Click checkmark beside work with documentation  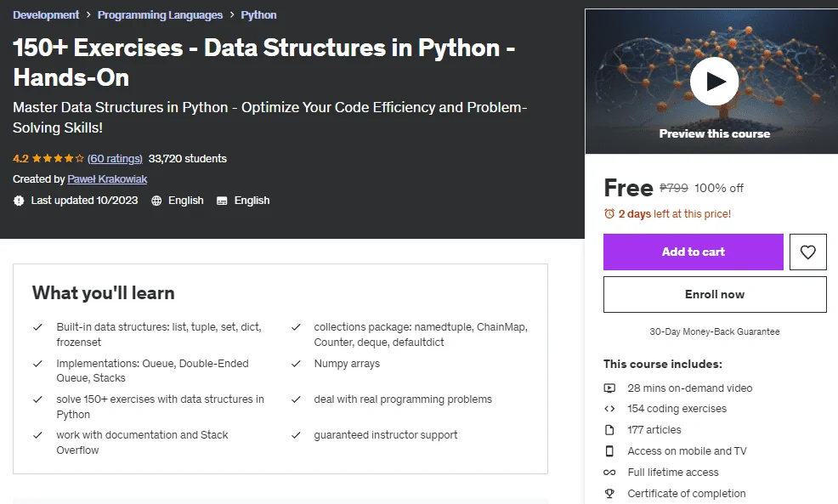point(37,435)
